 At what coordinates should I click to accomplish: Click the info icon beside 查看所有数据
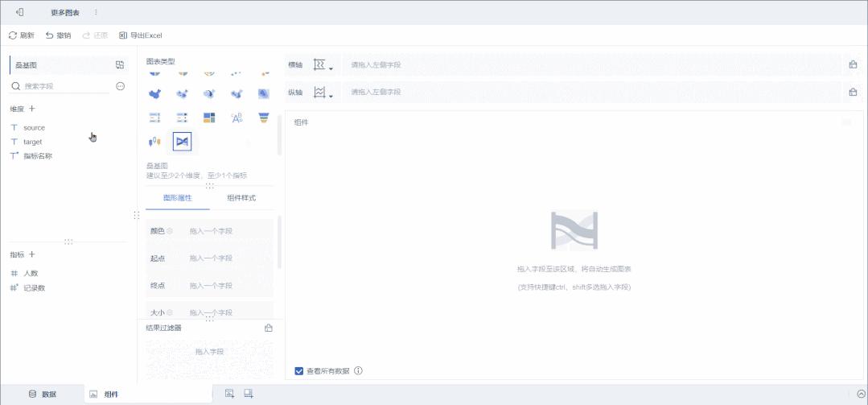pos(358,370)
